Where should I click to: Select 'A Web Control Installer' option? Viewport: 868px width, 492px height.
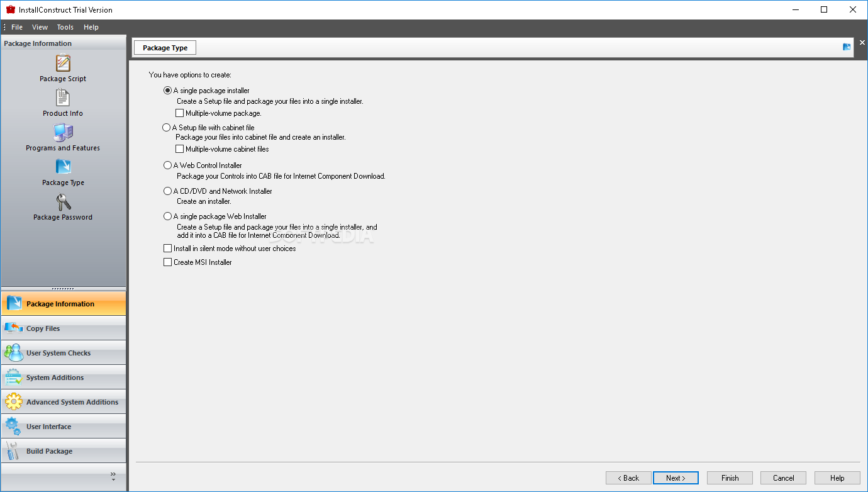coord(167,165)
